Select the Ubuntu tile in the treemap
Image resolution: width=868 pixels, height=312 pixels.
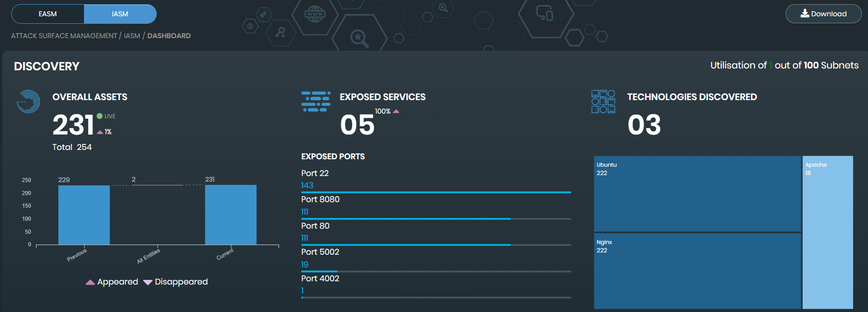[x=696, y=194]
